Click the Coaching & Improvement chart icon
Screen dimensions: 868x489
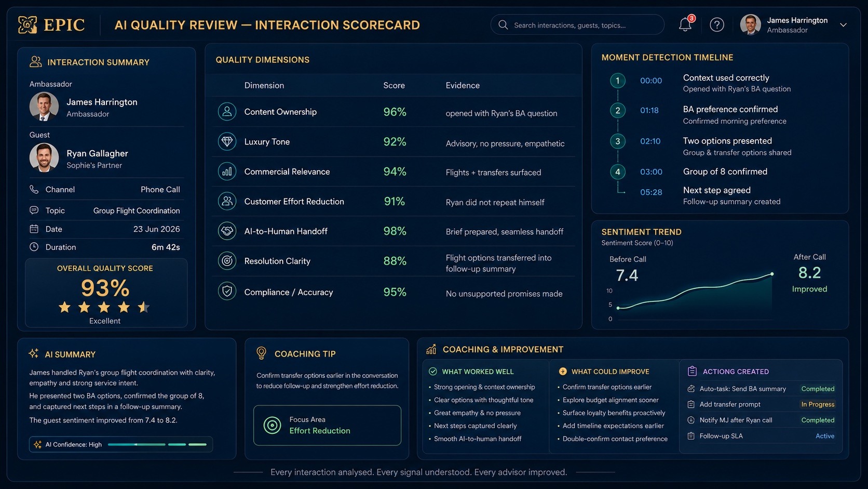coord(431,349)
